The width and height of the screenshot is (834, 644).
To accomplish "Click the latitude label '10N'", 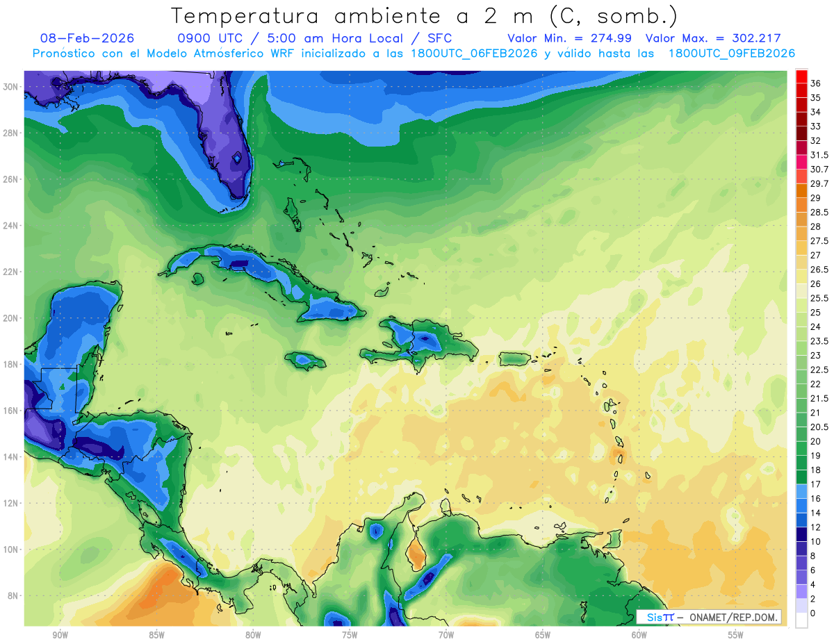I will coord(11,550).
